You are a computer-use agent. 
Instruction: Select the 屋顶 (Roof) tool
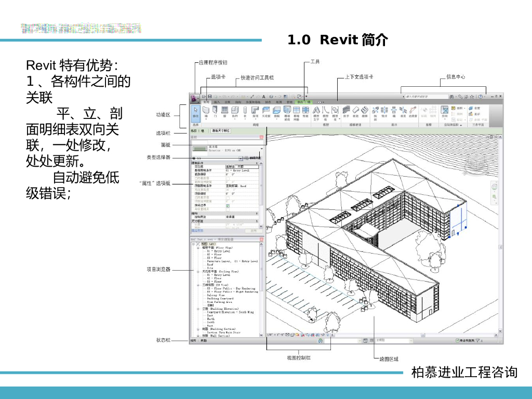pos(256,112)
